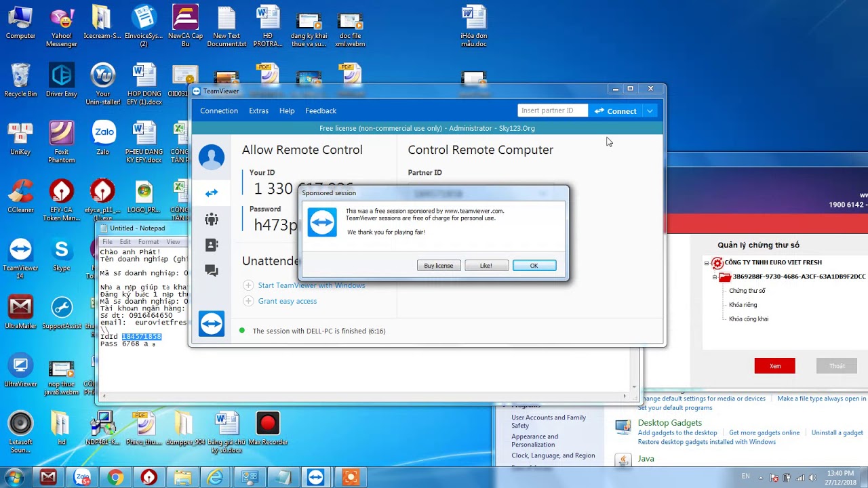Click the TeamViewer logo in sidebar bottom
The image size is (868, 488).
(212, 324)
